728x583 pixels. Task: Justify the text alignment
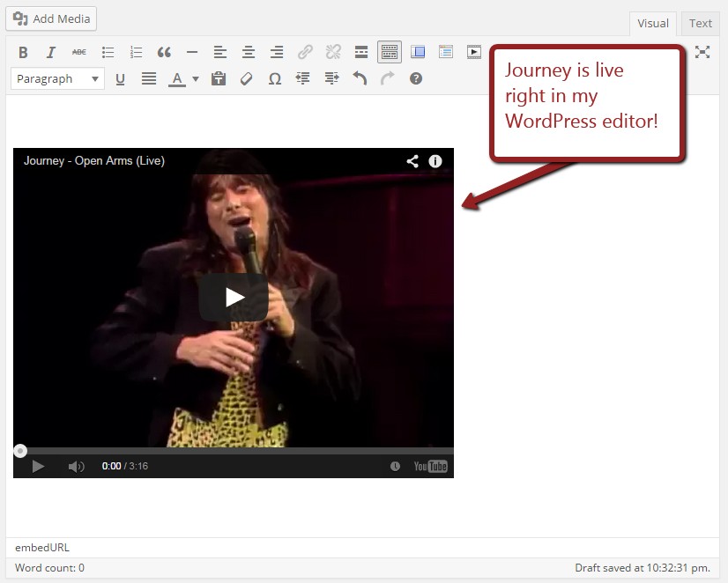[x=149, y=79]
